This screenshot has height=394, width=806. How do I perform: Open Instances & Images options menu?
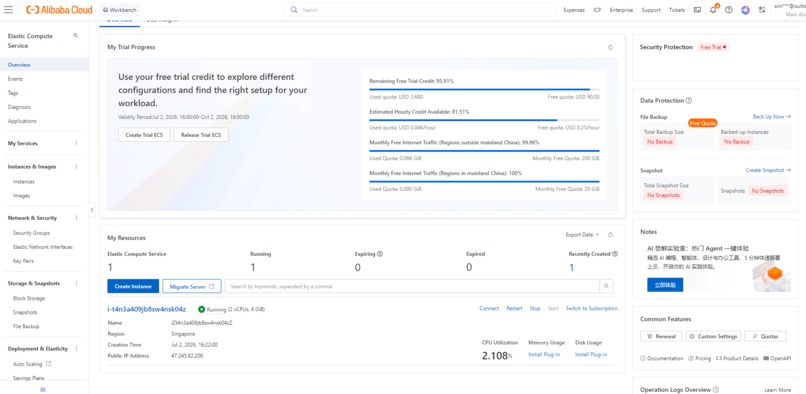coord(77,167)
